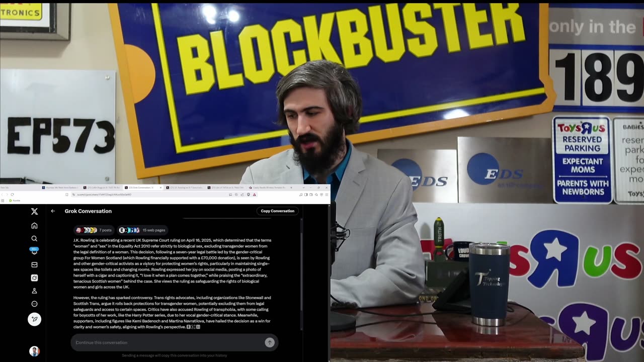Screen dimensions: 644x362
Task: Open the More circle menu in sidebar
Action: (34, 304)
